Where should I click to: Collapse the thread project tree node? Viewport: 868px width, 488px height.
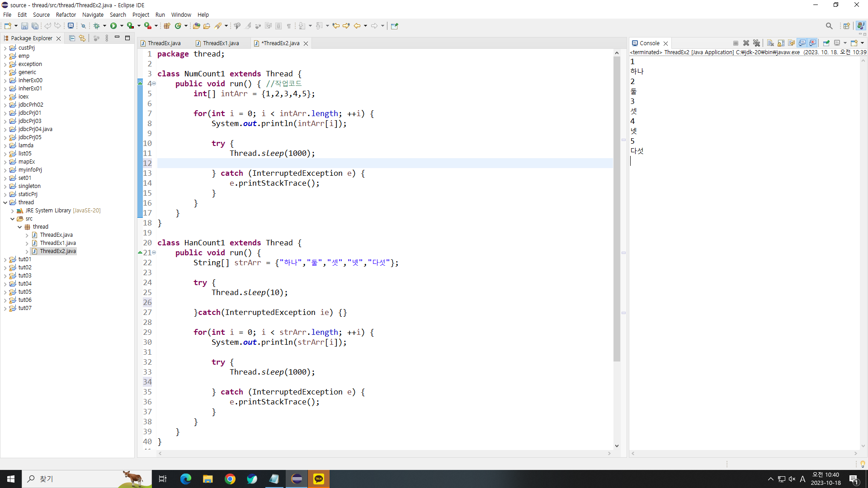pos(5,202)
